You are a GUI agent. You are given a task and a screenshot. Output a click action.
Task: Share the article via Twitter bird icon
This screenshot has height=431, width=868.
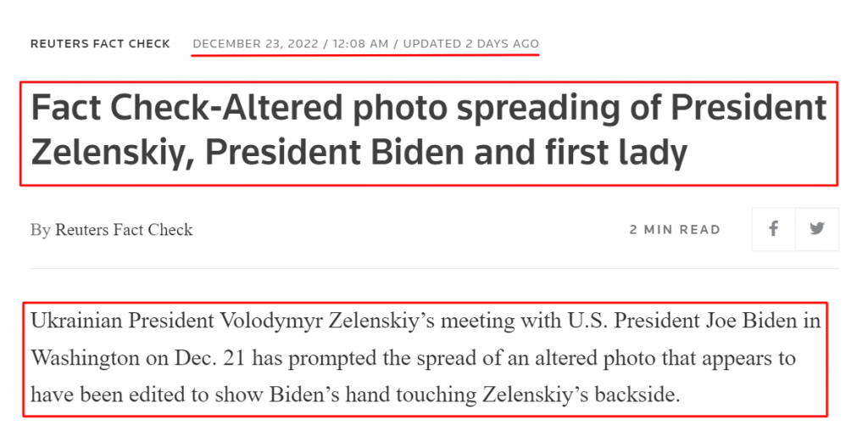coord(817,229)
